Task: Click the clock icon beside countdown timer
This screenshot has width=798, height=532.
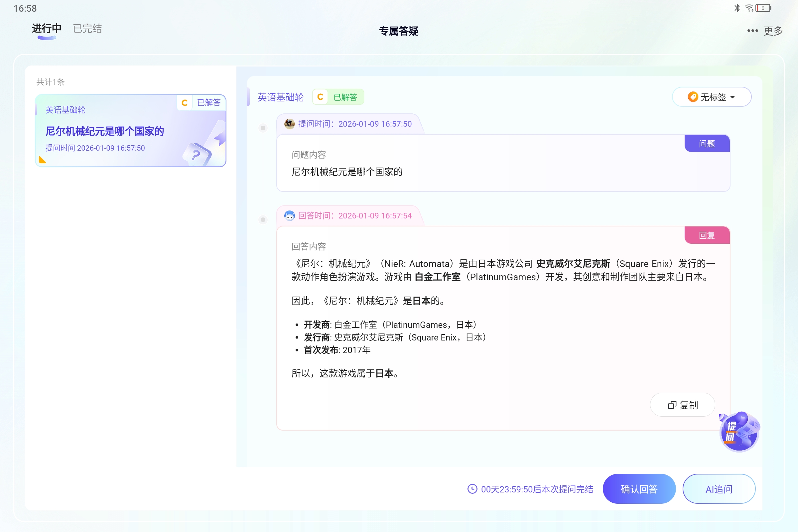Action: pyautogui.click(x=472, y=489)
